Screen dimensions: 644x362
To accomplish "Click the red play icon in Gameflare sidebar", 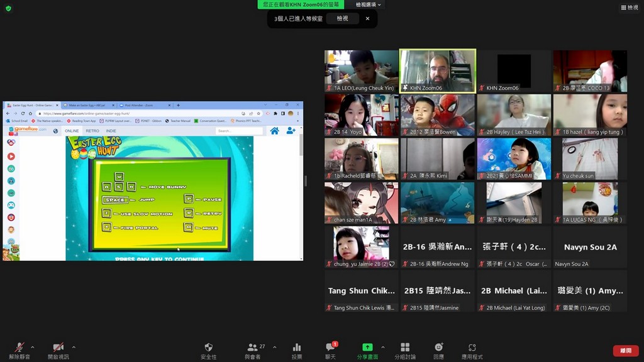I will pos(11,156).
